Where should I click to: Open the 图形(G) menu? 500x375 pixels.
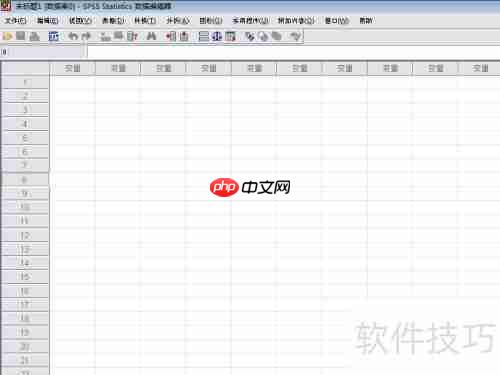211,21
